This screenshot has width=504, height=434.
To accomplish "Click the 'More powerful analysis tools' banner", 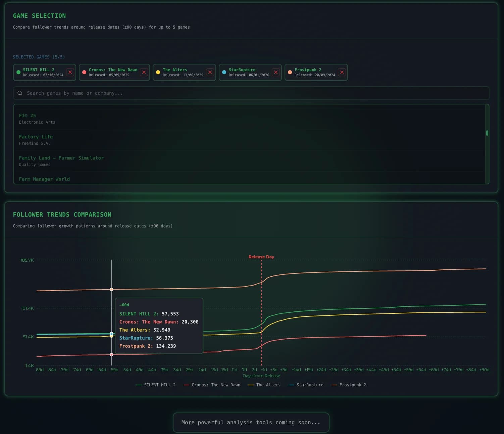I will (251, 423).
